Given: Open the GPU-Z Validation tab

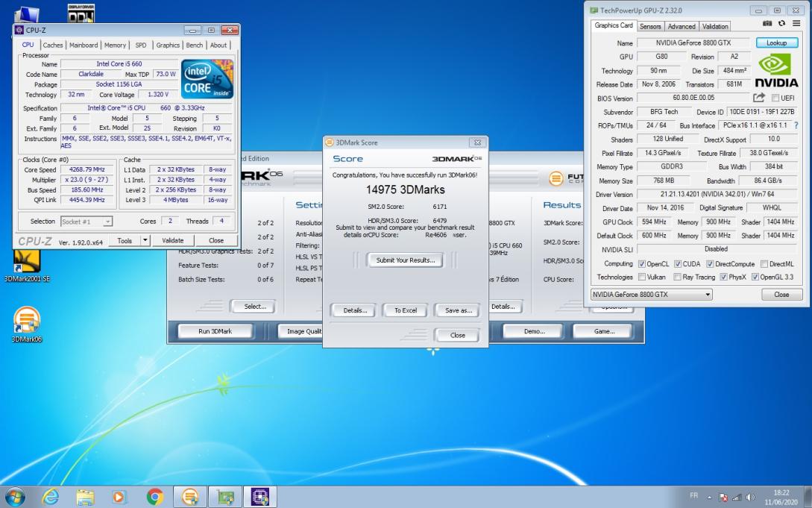Looking at the screenshot, I should 715,26.
